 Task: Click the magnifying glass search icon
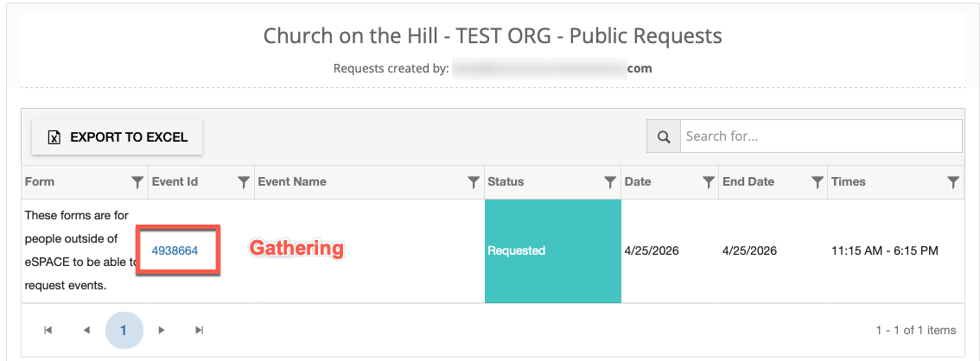(x=664, y=136)
